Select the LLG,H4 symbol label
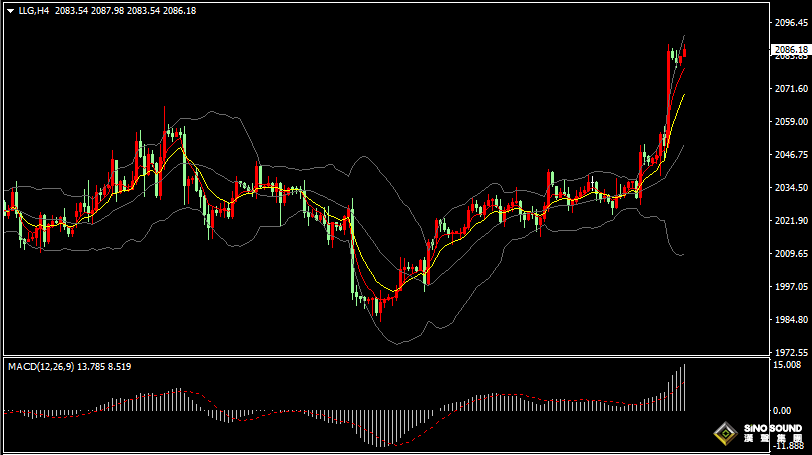 pos(33,10)
